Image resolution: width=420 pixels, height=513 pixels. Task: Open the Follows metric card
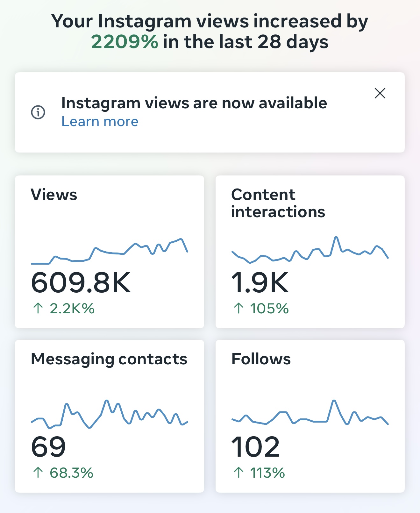310,416
